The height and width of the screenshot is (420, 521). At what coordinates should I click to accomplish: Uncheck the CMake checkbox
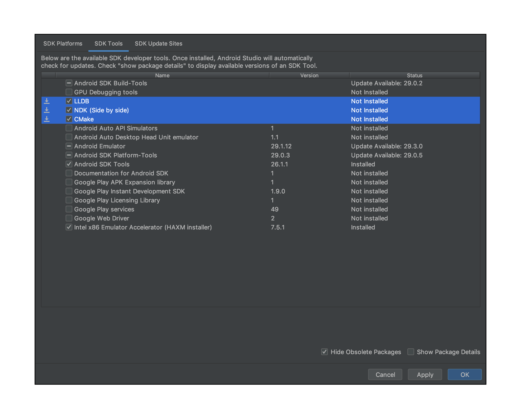pyautogui.click(x=69, y=119)
